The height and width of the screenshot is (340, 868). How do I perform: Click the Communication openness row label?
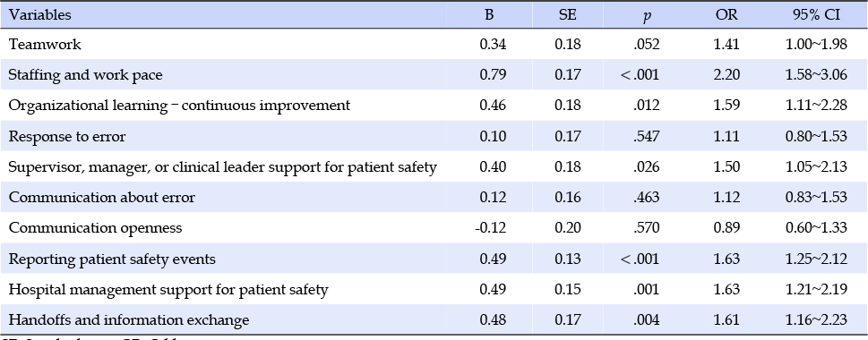click(95, 228)
